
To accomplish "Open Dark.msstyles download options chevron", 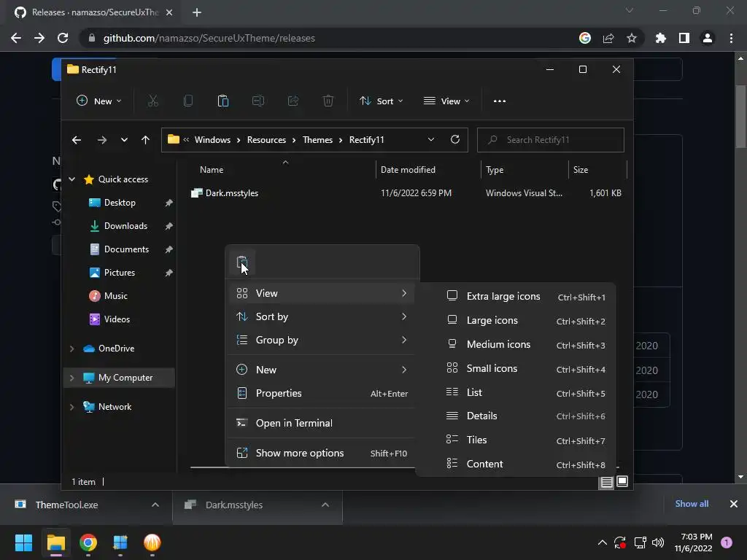I will [325, 505].
